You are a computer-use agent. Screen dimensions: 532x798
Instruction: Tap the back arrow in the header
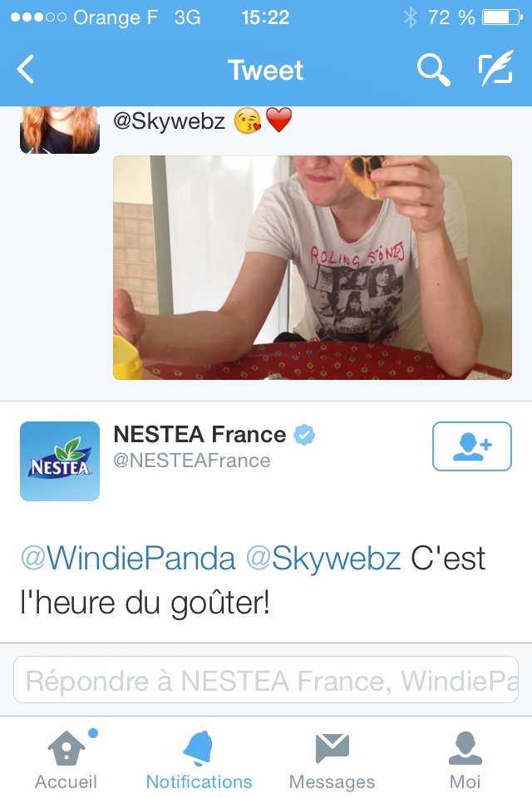26,69
